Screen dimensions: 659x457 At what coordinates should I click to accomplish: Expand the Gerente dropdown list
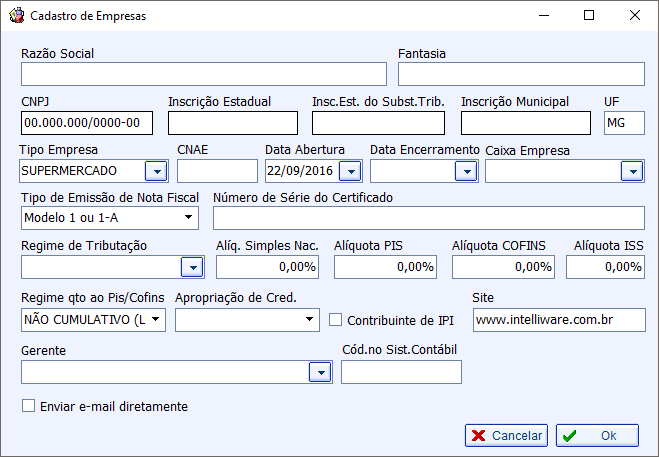pyautogui.click(x=320, y=372)
